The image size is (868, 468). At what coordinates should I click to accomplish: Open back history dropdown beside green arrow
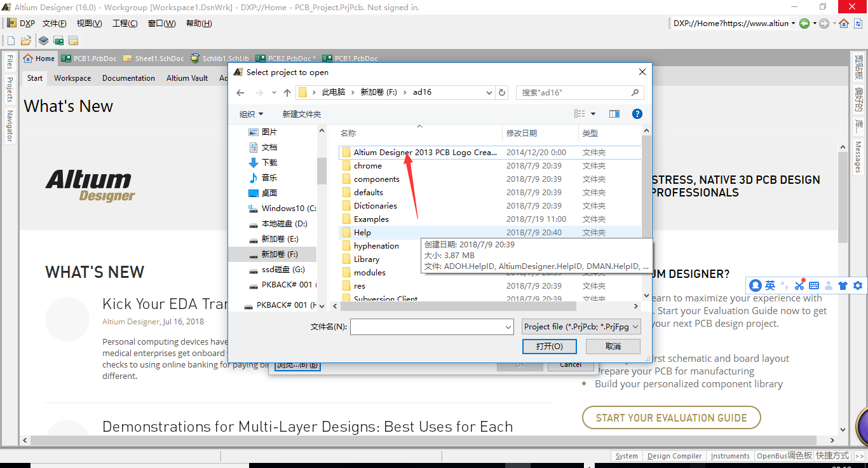pyautogui.click(x=814, y=24)
